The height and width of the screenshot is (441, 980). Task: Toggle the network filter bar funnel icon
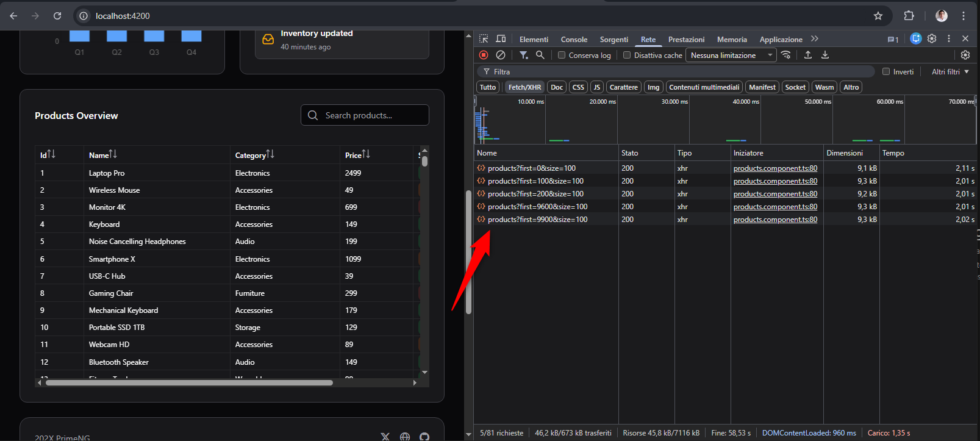(524, 55)
